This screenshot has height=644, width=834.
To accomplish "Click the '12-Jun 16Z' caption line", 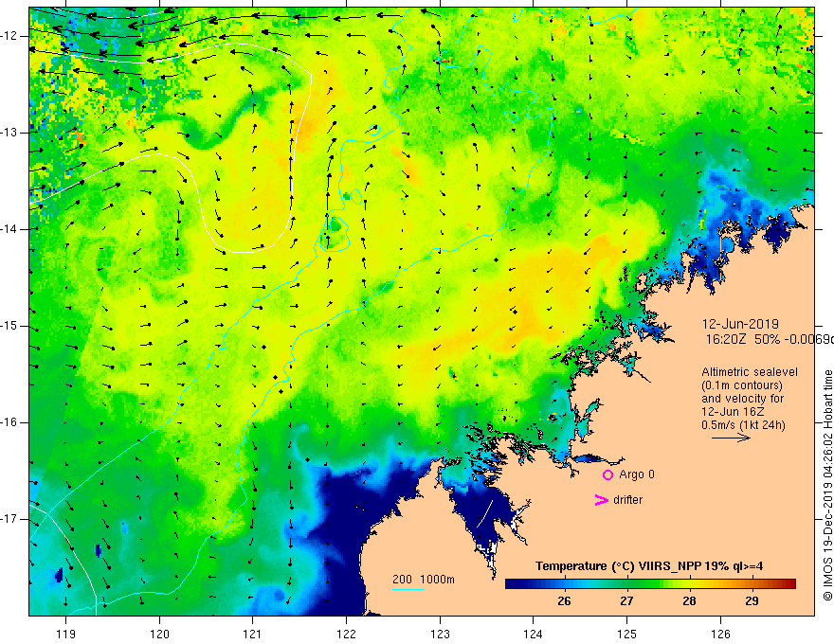I will point(732,412).
